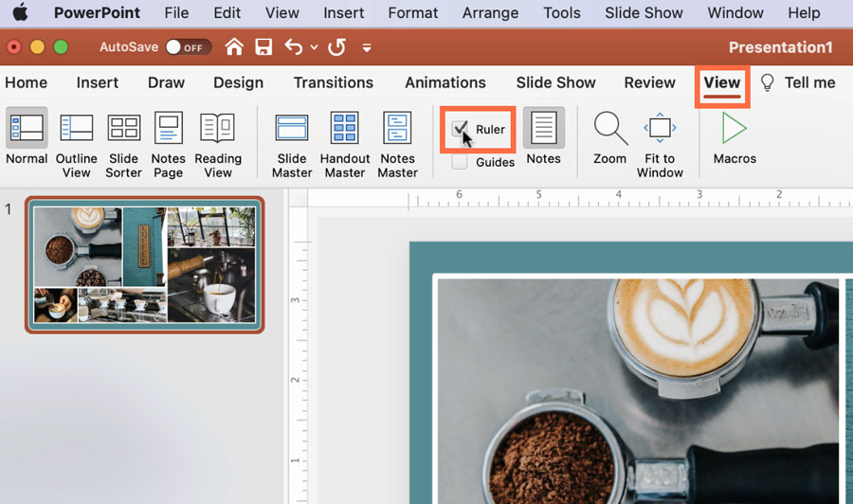Select slide 1 thumbnail

[x=145, y=264]
